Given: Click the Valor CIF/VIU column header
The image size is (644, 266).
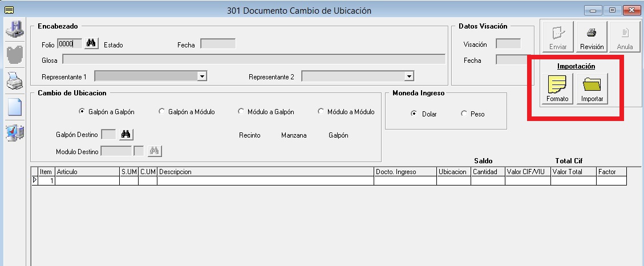Looking at the screenshot, I should tap(528, 172).
